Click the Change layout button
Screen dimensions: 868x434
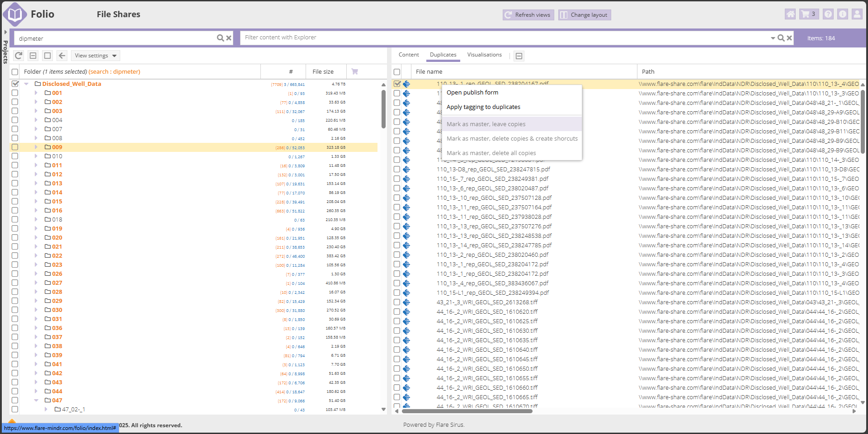pos(585,15)
